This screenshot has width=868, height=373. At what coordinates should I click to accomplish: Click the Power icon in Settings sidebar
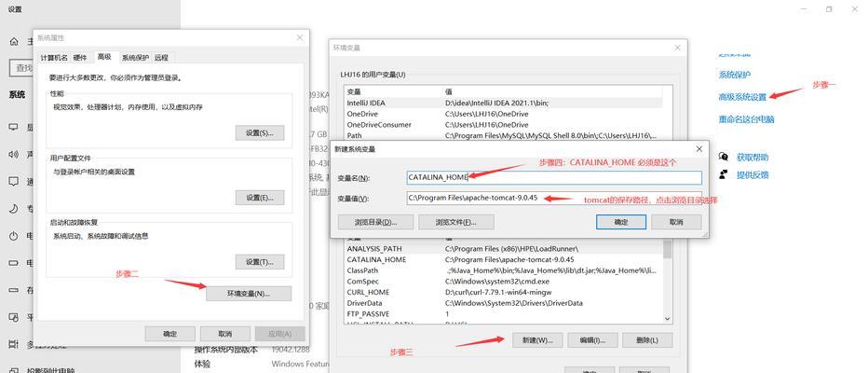pyautogui.click(x=14, y=236)
